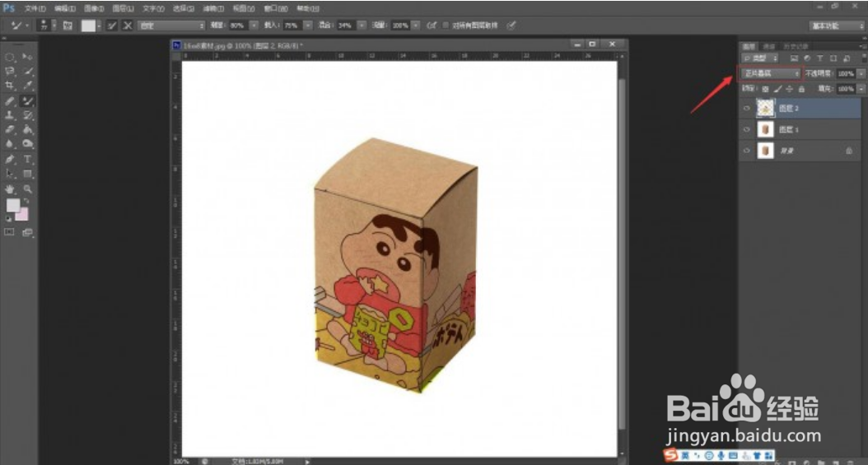Open the layer filter type dropdown
868x465 pixels.
pyautogui.click(x=760, y=58)
